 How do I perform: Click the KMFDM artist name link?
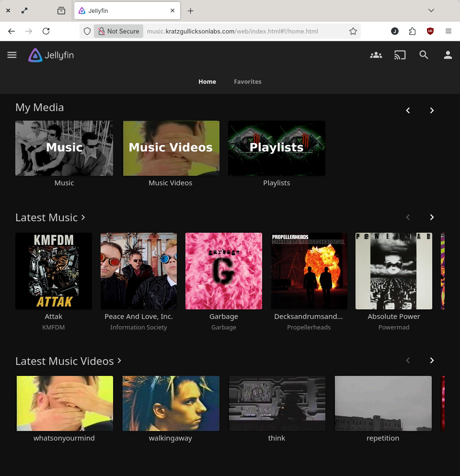click(x=54, y=328)
